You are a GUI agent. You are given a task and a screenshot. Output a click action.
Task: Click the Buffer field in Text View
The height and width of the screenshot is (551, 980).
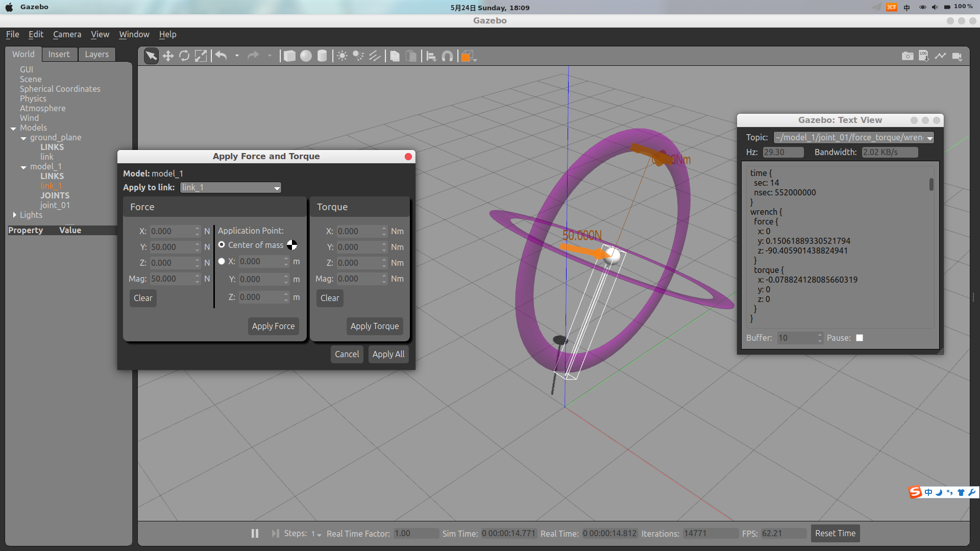tap(800, 338)
